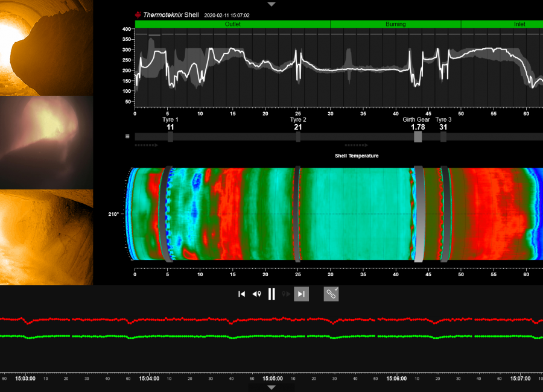Expand the bottom panel down arrow
This screenshot has width=543, height=392.
271,387
